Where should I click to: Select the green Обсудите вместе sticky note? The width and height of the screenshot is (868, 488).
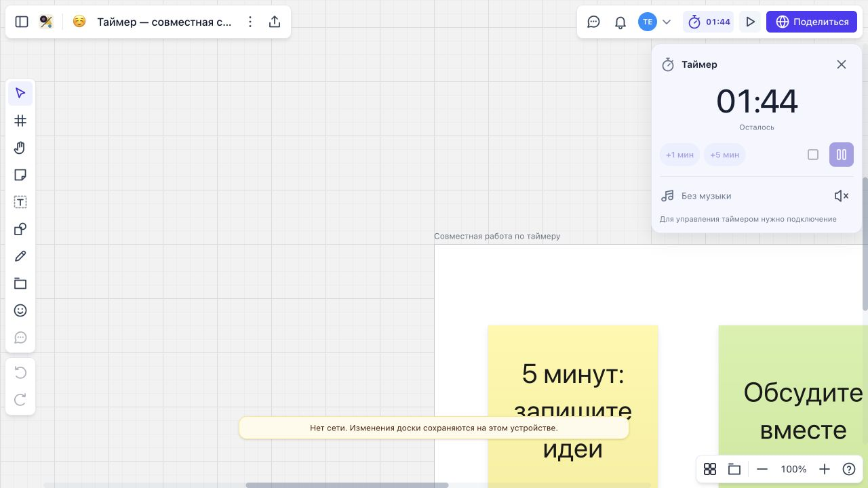point(793,407)
